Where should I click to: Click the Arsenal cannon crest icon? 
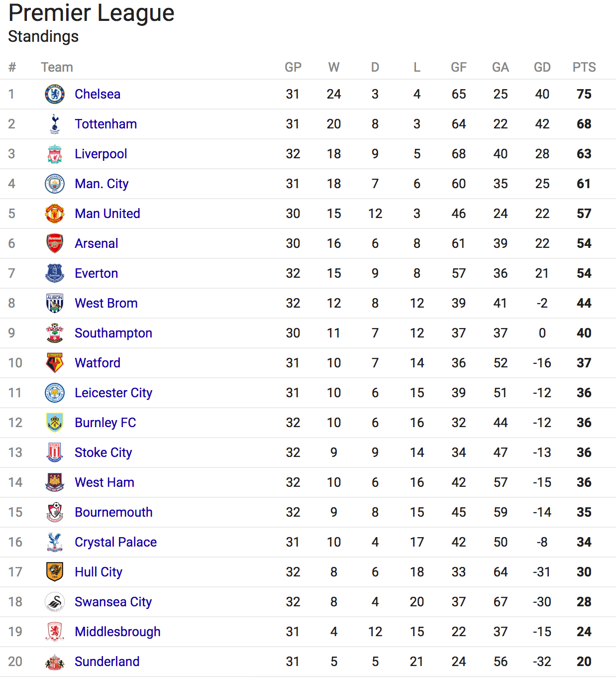[55, 243]
